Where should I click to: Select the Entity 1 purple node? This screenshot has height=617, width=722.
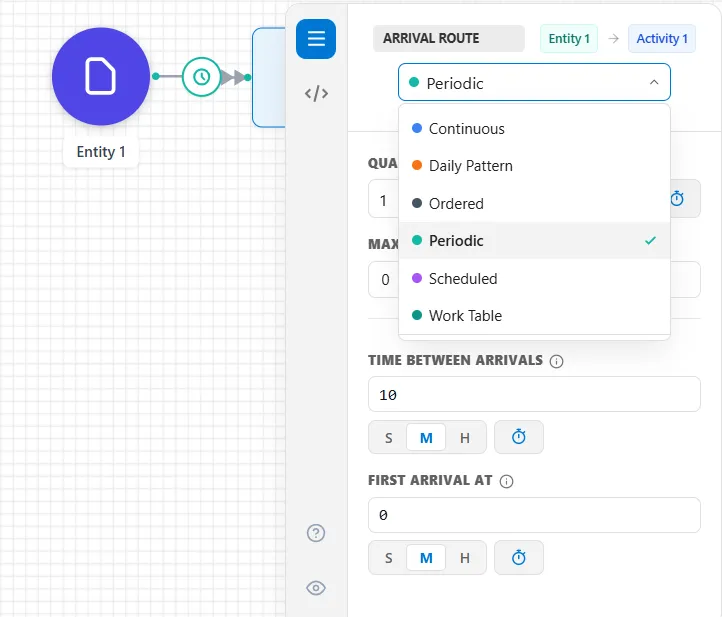pyautogui.click(x=101, y=76)
